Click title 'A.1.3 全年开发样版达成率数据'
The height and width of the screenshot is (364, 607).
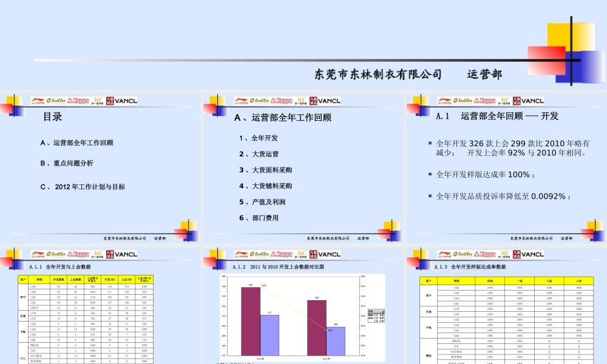470,267
